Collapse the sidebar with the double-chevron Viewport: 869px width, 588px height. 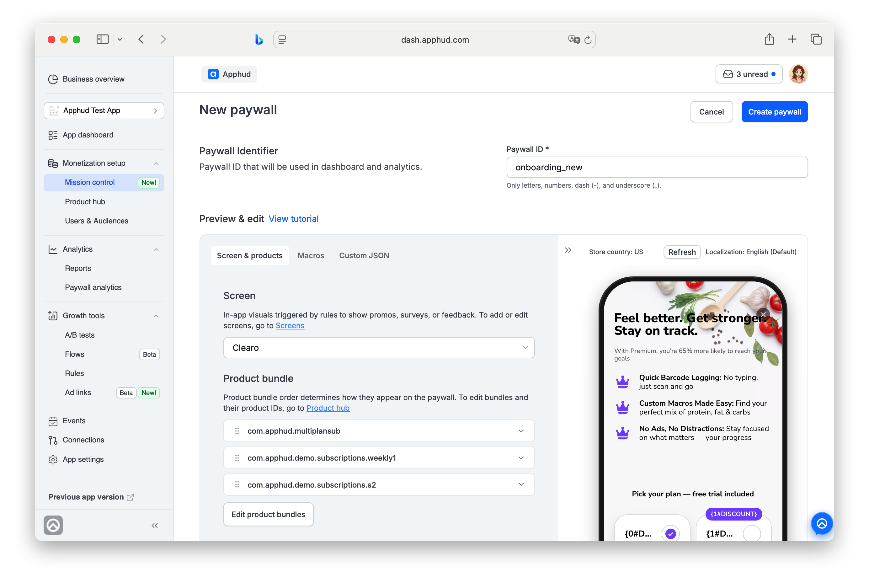(x=154, y=526)
